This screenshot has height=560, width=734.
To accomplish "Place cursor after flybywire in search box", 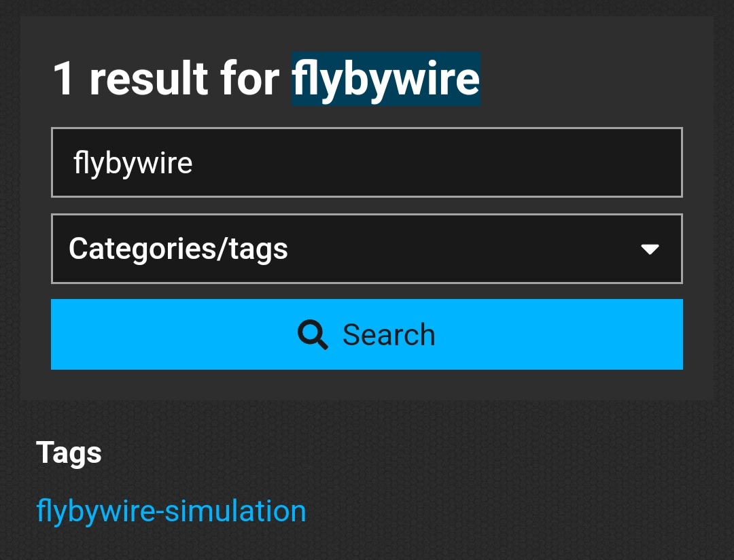I will pos(194,163).
